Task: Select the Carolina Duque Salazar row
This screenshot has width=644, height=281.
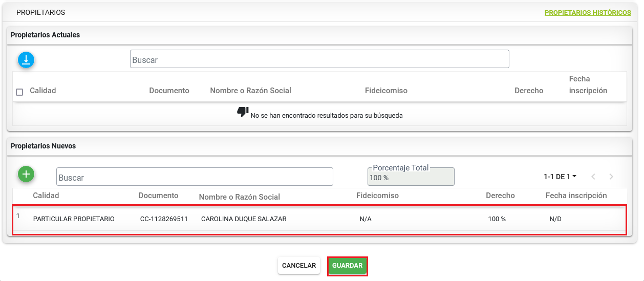Action: (x=319, y=220)
